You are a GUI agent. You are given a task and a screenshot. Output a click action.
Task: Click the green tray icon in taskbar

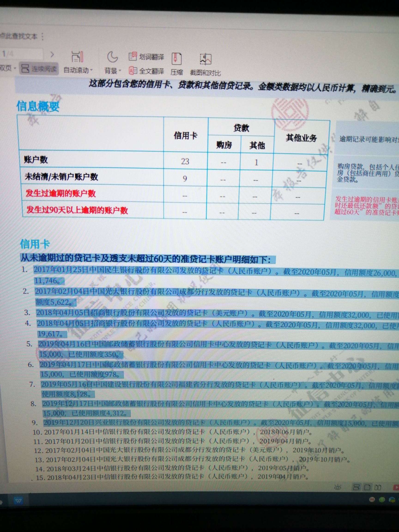coord(382,500)
